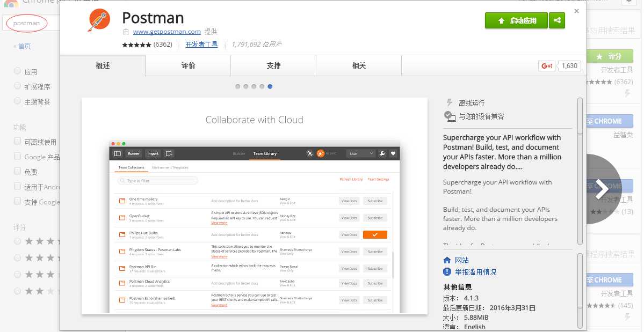The height and width of the screenshot is (332, 644).
Task: Click the 1,630 plus-one count
Action: [x=569, y=66]
